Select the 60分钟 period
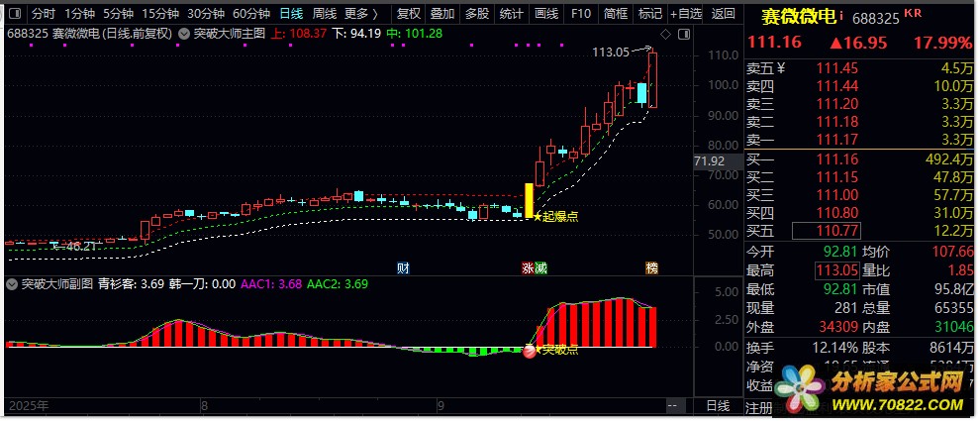 (251, 13)
